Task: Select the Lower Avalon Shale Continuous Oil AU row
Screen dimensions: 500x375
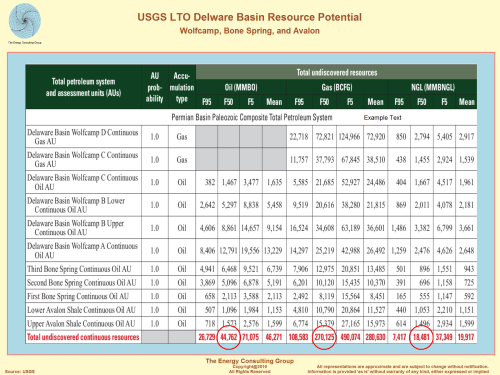Action: coord(251,310)
